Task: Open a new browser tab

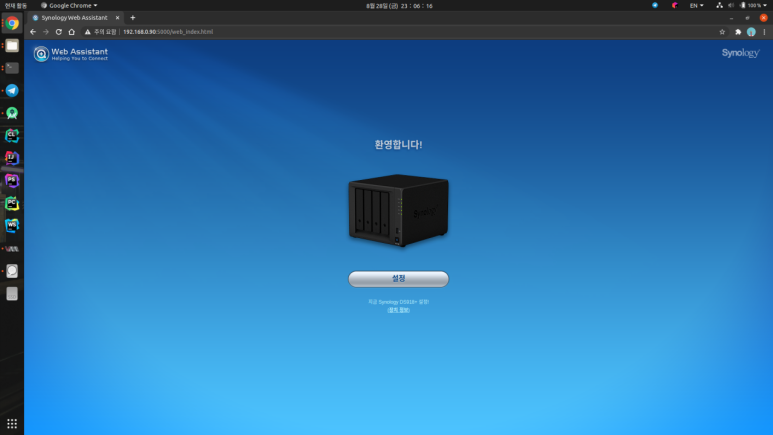Action: pos(133,18)
